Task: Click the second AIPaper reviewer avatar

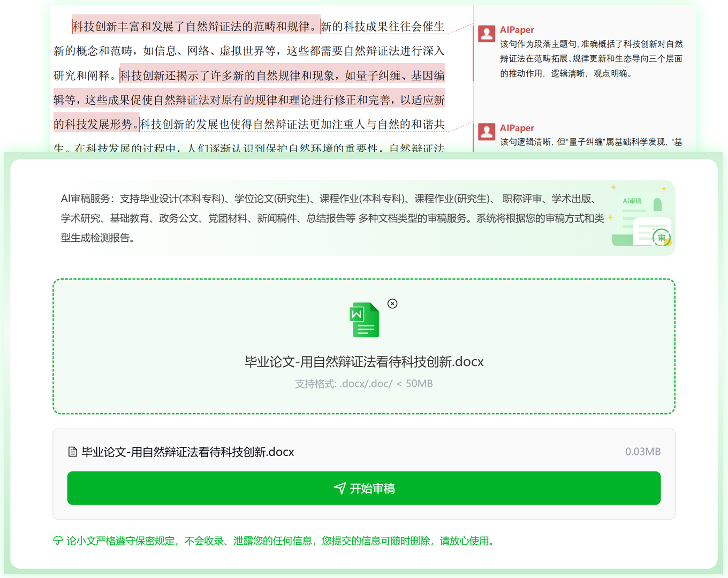Action: click(x=486, y=132)
